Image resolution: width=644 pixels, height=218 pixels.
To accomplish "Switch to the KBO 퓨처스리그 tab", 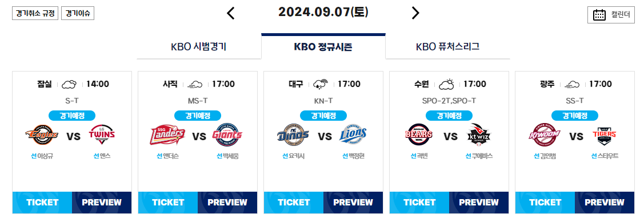I will pyautogui.click(x=447, y=46).
